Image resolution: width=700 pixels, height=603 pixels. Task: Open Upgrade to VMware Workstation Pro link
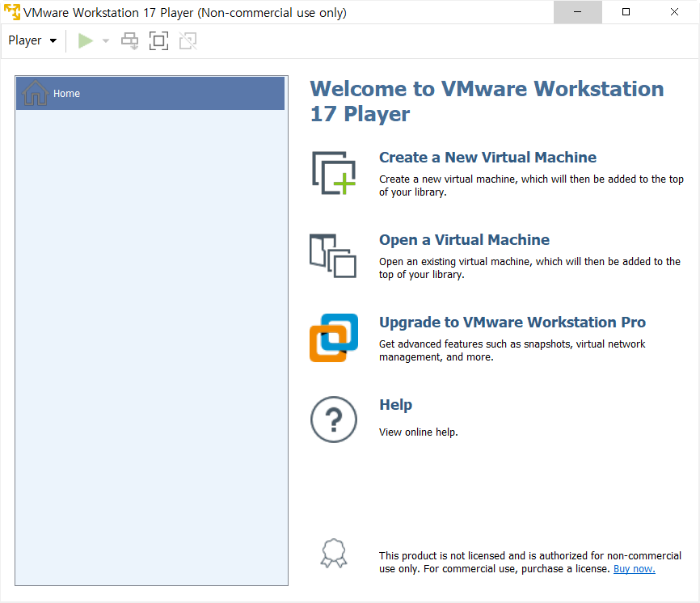pos(512,323)
